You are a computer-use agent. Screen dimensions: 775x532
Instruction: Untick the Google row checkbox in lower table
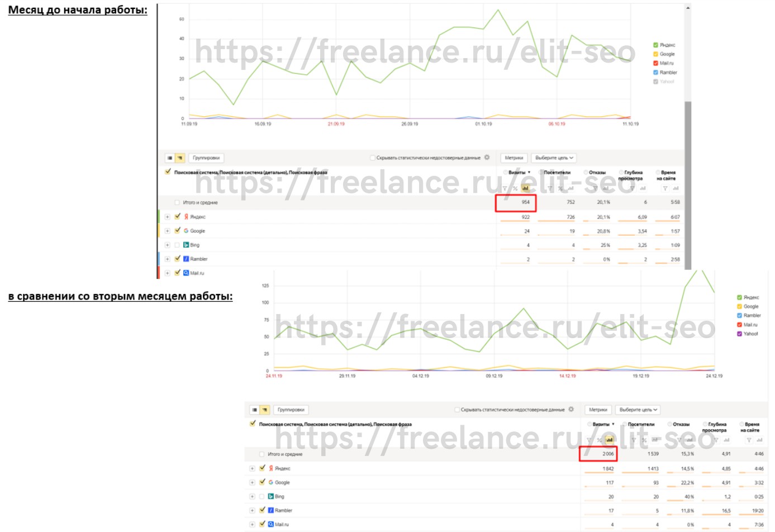click(x=262, y=482)
